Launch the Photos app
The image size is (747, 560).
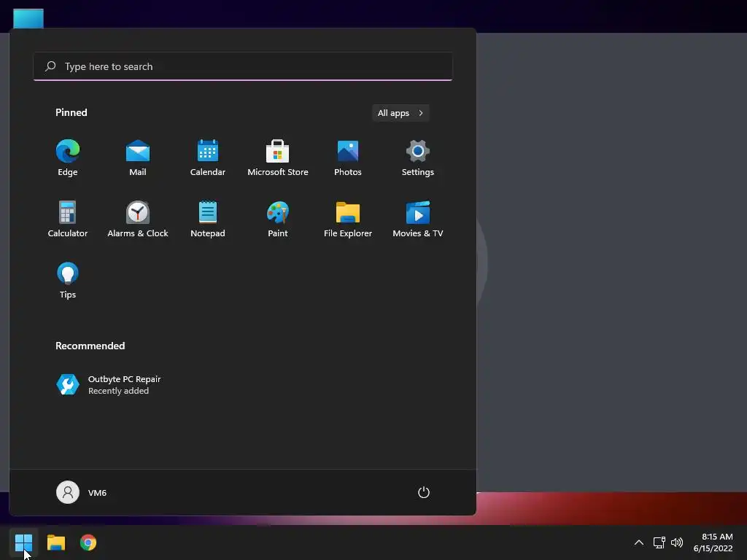(x=348, y=157)
